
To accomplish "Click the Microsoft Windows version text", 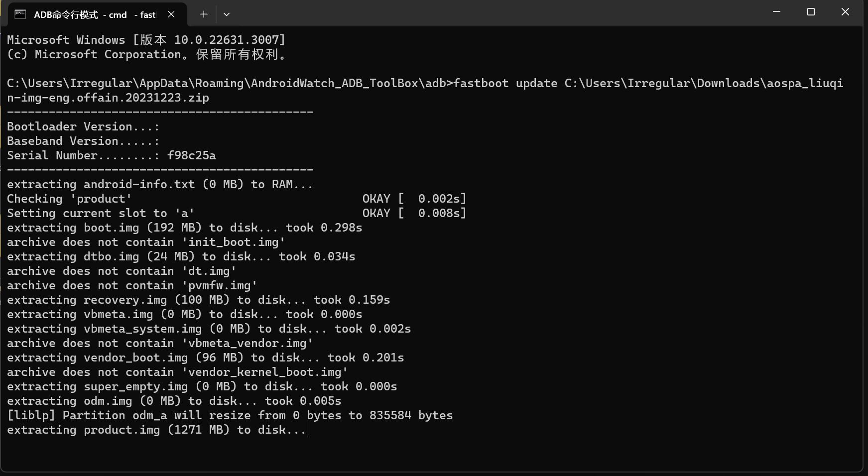I will [x=146, y=40].
